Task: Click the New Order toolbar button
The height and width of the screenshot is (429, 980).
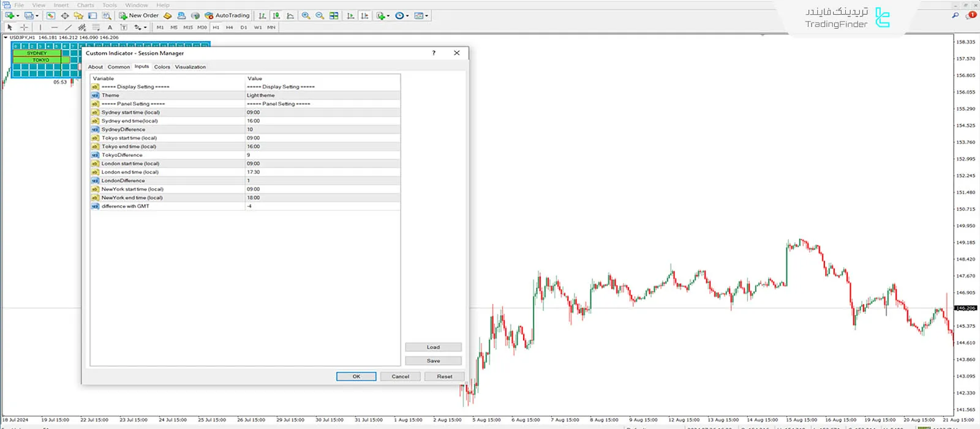Action: tap(138, 15)
